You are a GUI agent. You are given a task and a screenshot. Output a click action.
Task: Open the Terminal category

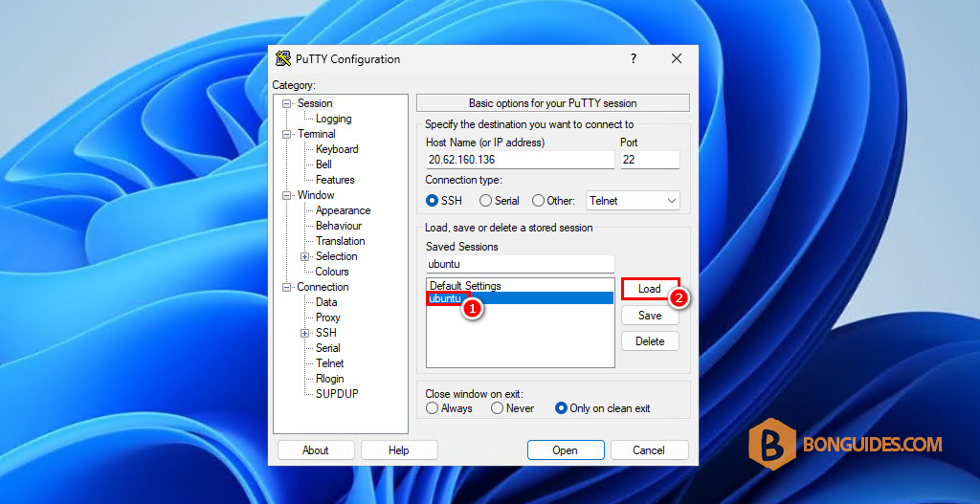(x=316, y=134)
